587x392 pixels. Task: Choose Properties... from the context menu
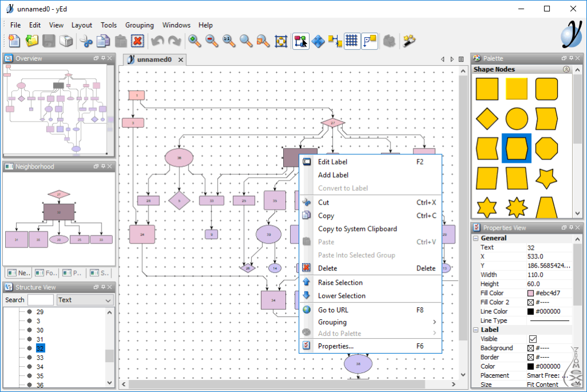point(335,346)
